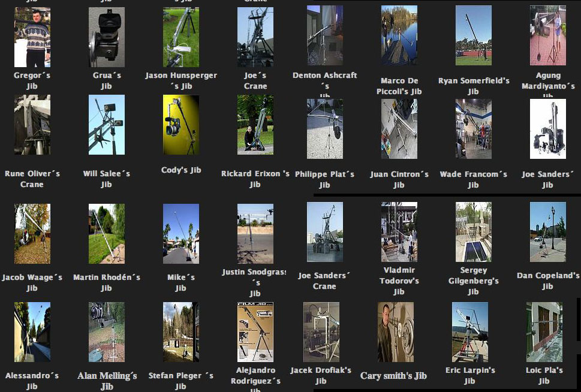Click the "Alan Melling's Jib" caption
This screenshot has height=392, width=581.
tap(107, 381)
